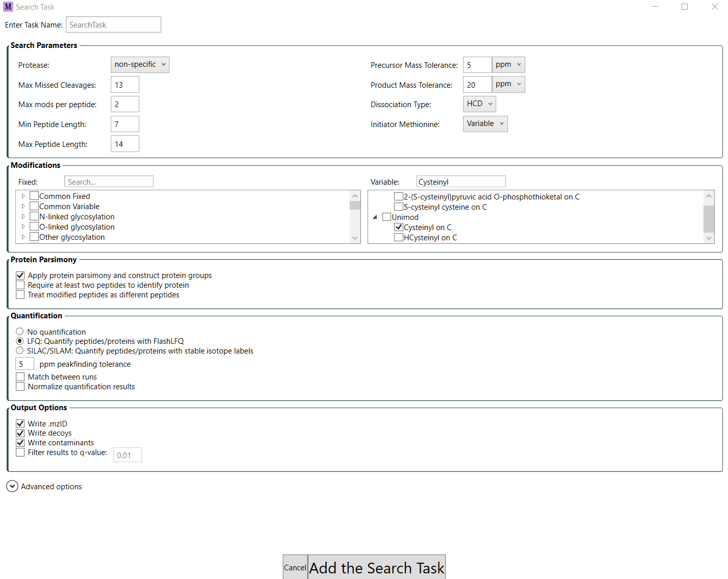
Task: Select SILAC/SILAM quantification
Action: tap(19, 350)
